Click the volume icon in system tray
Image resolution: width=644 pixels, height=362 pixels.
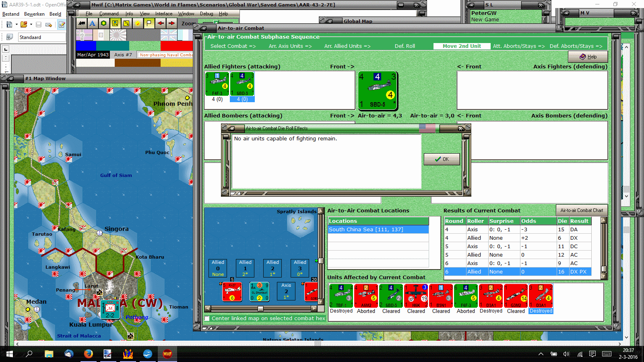pos(566,354)
